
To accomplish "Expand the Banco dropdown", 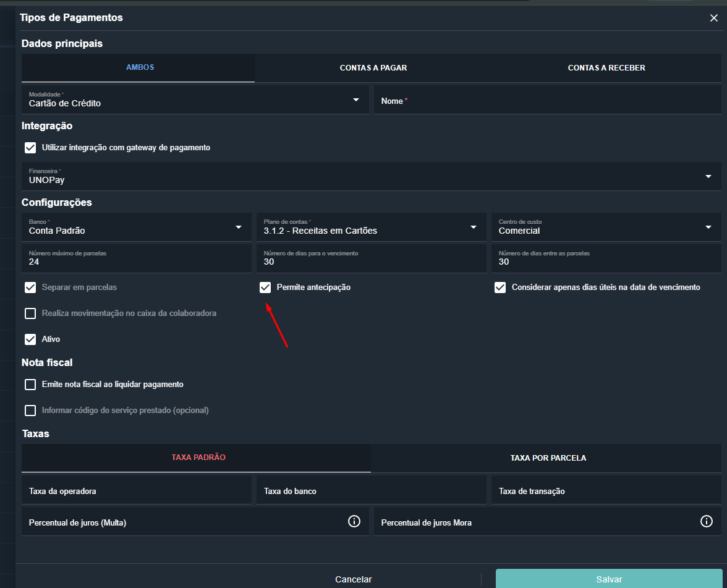I will pos(136,227).
